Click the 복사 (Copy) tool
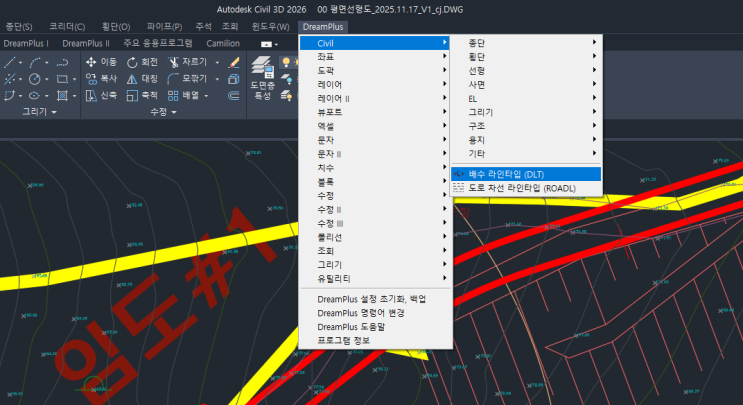The height and width of the screenshot is (405, 743). coord(101,79)
